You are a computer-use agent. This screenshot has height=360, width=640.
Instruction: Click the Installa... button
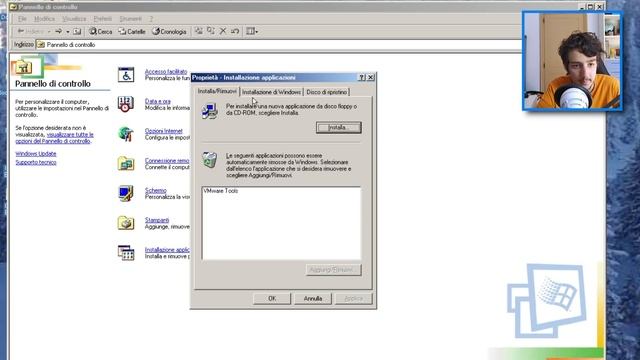tap(338, 128)
